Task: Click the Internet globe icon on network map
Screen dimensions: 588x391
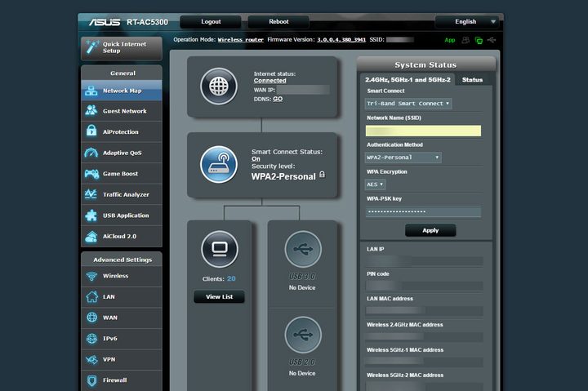Action: point(219,87)
